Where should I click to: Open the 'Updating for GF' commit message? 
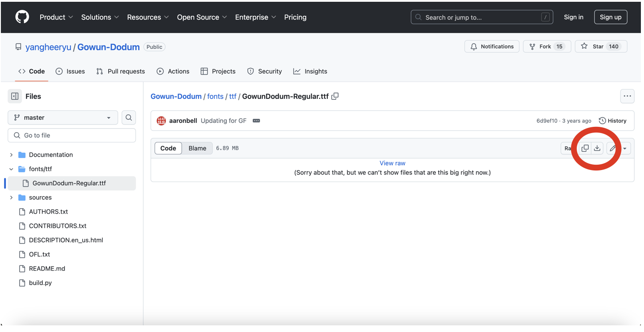coord(224,121)
